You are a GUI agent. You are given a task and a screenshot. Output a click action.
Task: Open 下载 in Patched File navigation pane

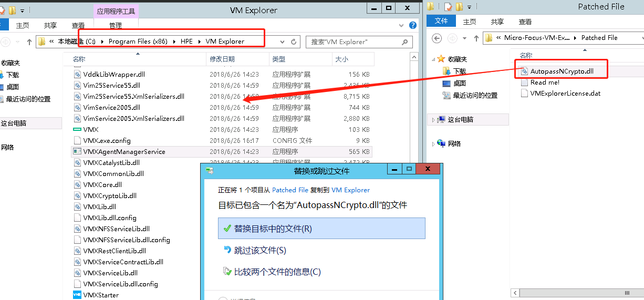click(x=460, y=71)
